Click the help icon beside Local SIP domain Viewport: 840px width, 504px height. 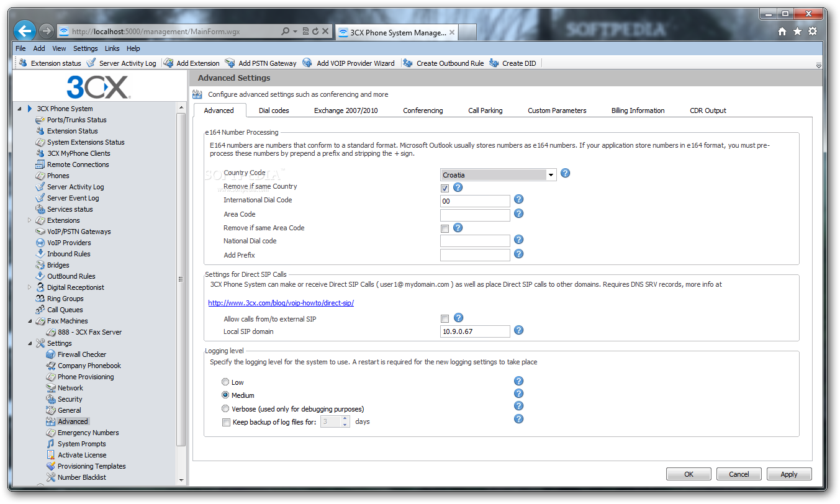point(519,330)
